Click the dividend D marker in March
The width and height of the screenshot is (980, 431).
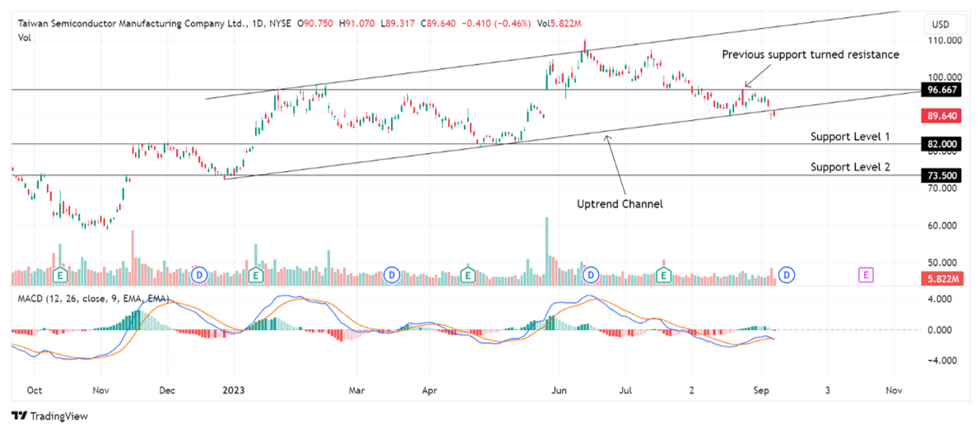point(392,274)
